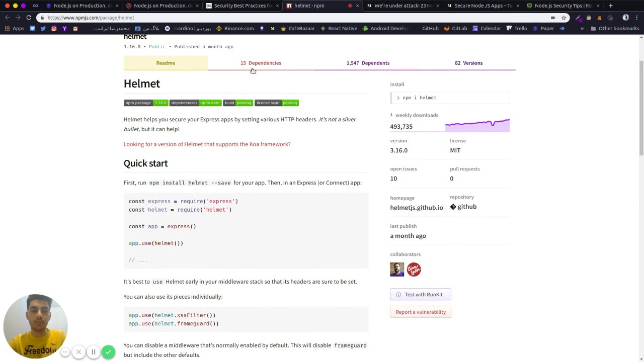Show more bookmarks with the chevron

582,29
